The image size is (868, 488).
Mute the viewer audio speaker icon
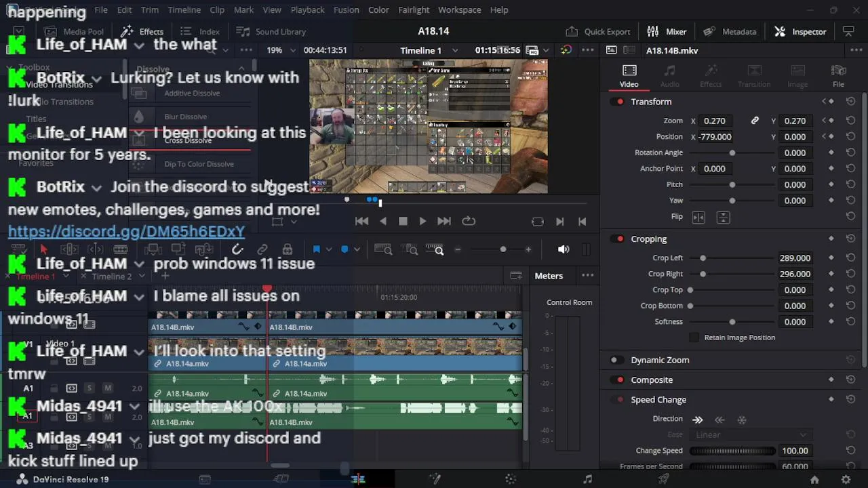[564, 249]
